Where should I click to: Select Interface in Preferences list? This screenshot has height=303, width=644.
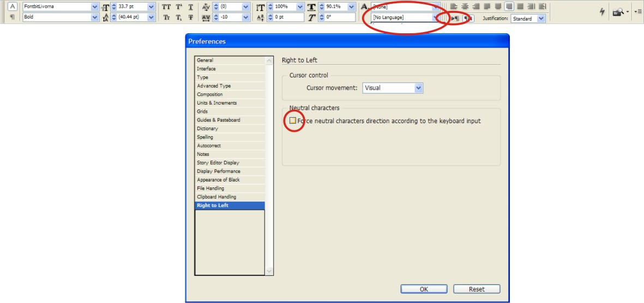(x=230, y=69)
